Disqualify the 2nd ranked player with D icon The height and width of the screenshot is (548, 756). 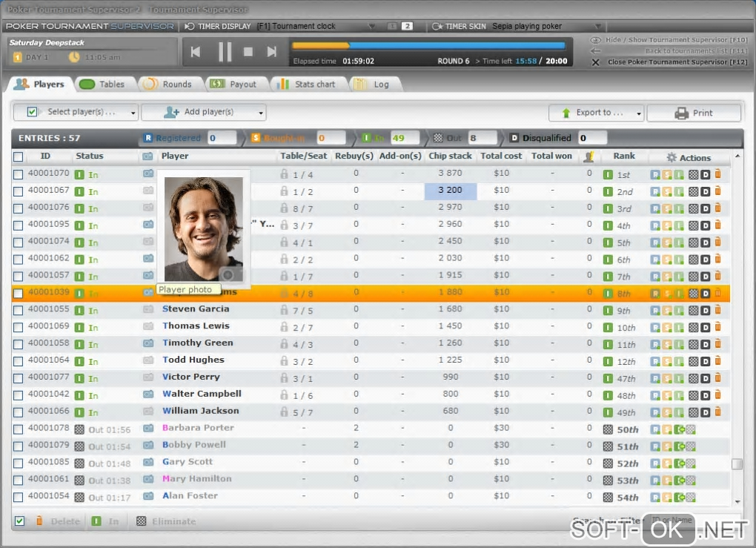pos(706,191)
